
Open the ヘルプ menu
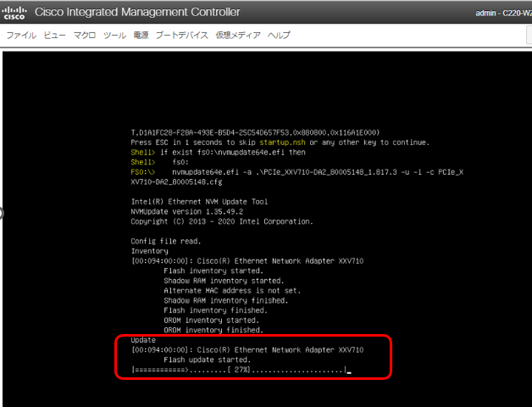[x=279, y=36]
